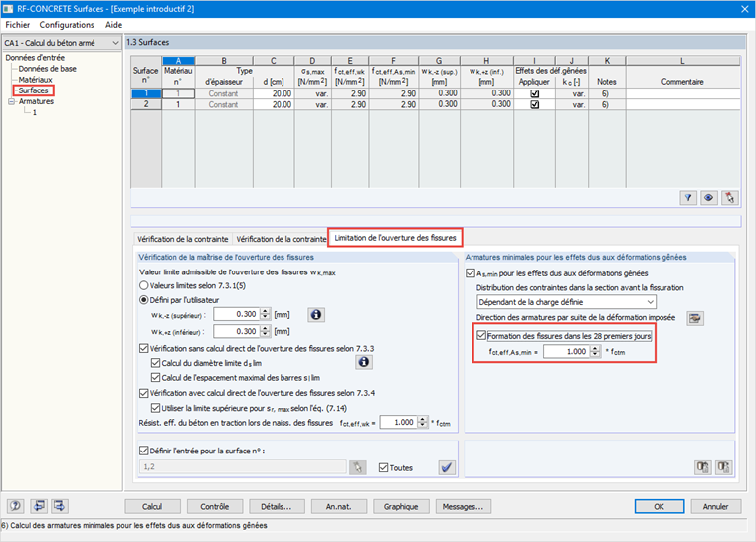This screenshot has width=756, height=542.
Task: Click the Contrôle button
Action: [x=215, y=506]
